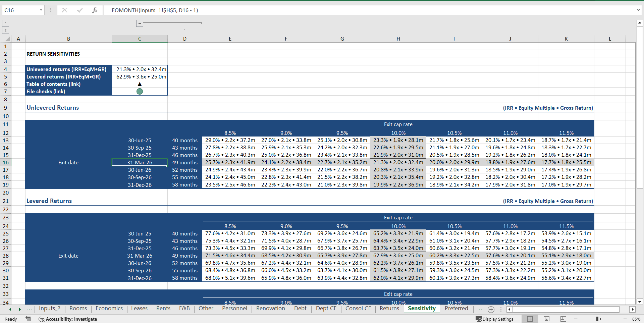The height and width of the screenshot is (324, 644).
Task: Click the Table of contents triangle link
Action: coord(140,84)
